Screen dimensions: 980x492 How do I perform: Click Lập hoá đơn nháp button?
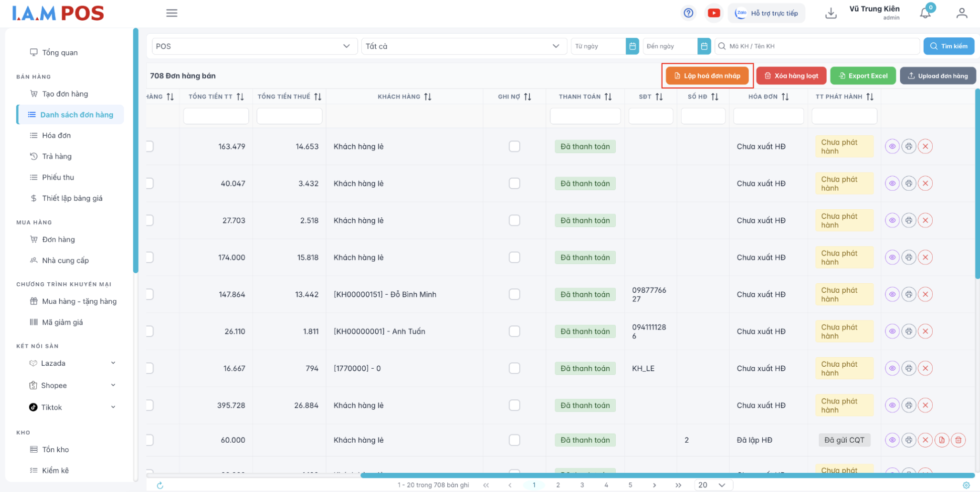point(707,76)
